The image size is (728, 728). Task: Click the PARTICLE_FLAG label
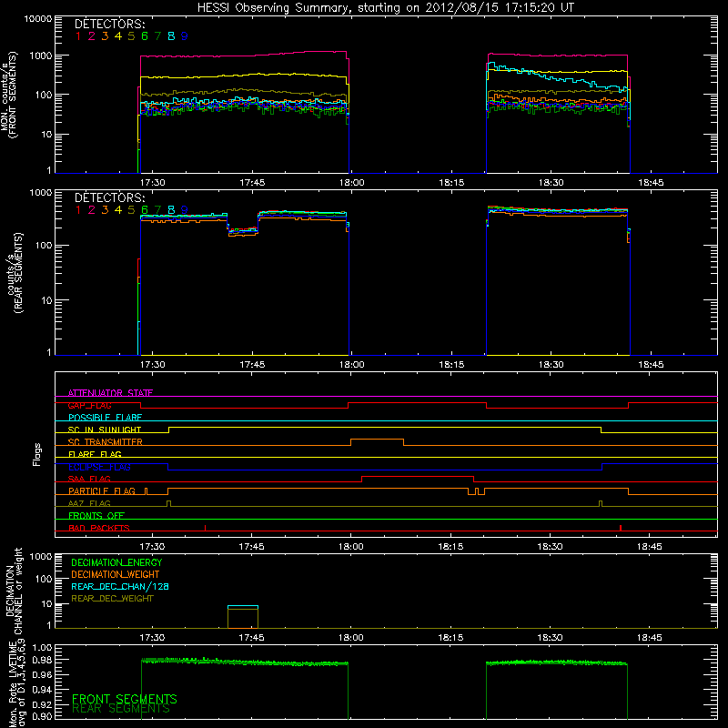102,491
